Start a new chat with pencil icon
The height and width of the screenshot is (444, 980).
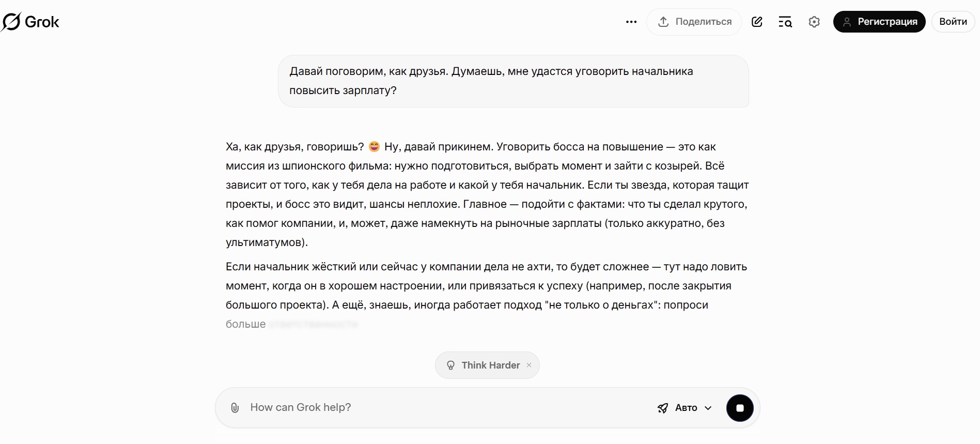(x=757, y=22)
